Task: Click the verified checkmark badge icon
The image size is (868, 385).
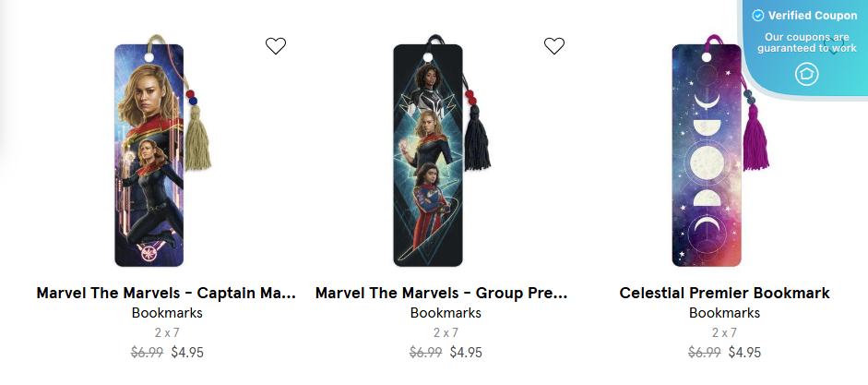Action: [757, 16]
